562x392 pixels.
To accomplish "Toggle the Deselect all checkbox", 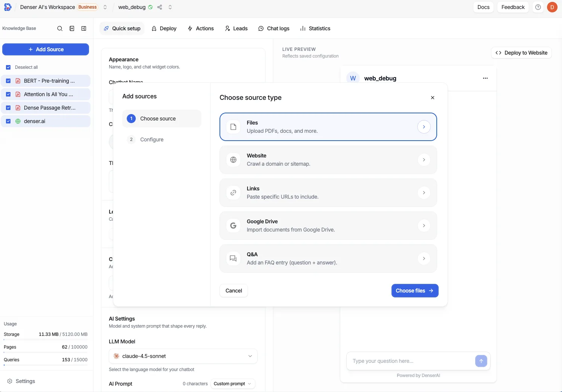I will [8, 67].
